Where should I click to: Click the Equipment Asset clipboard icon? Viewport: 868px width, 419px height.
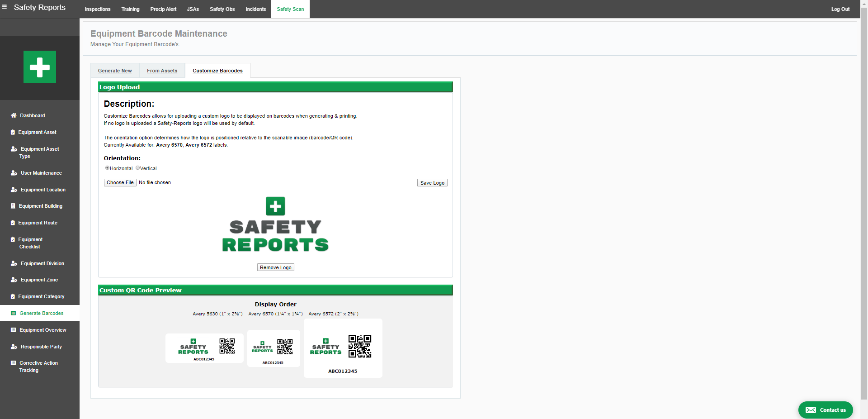click(x=13, y=132)
